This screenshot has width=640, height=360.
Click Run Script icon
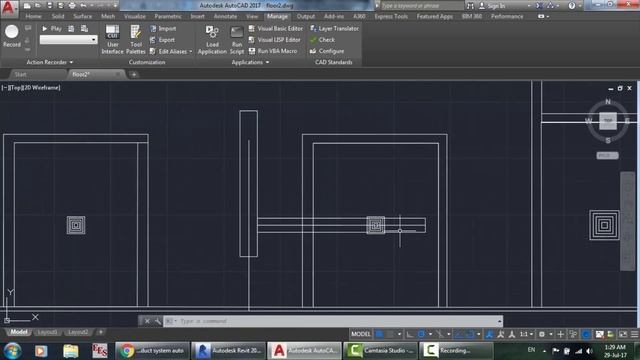[x=237, y=39]
